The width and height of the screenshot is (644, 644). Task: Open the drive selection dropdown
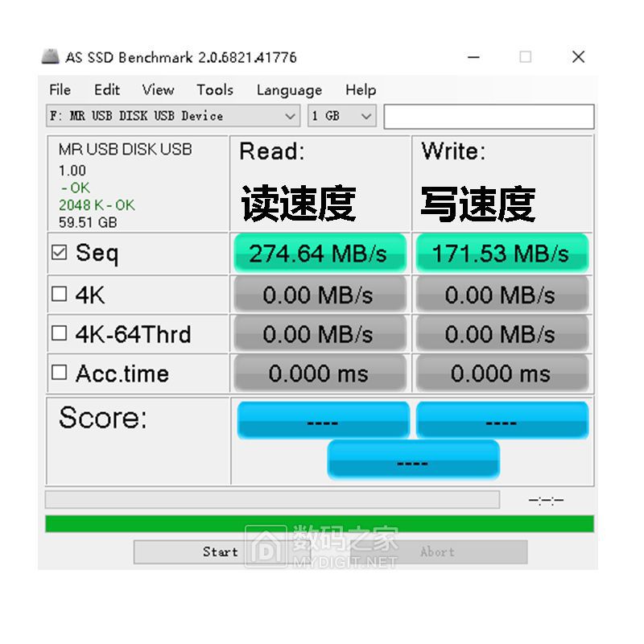[x=173, y=116]
